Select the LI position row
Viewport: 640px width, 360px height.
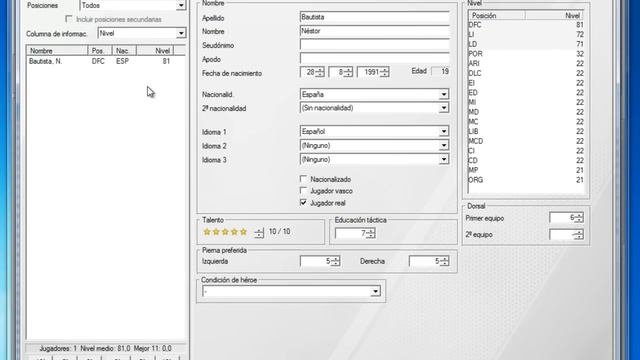click(526, 35)
